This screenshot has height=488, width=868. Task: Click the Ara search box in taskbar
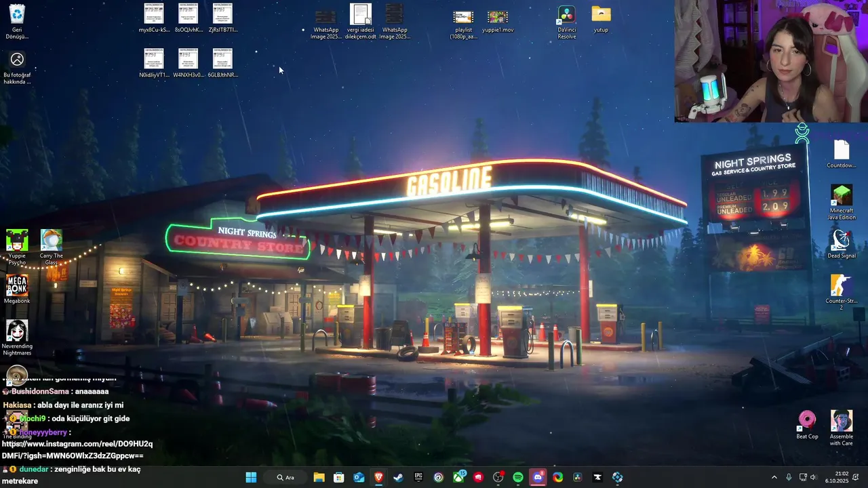point(286,477)
